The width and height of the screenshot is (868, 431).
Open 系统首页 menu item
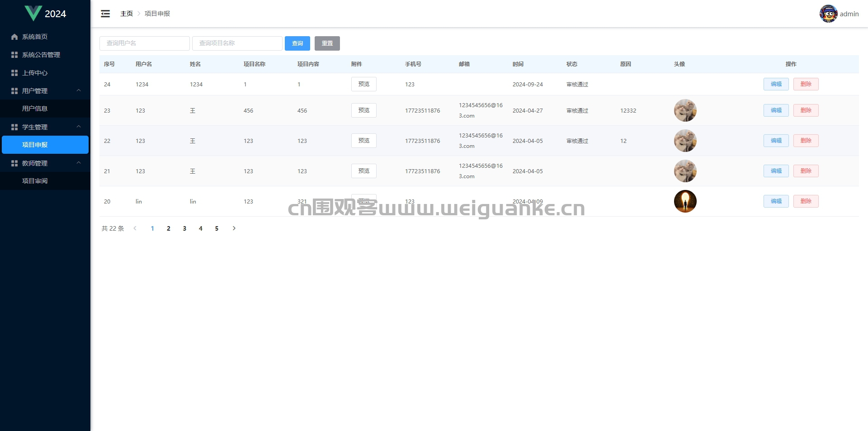(45, 37)
